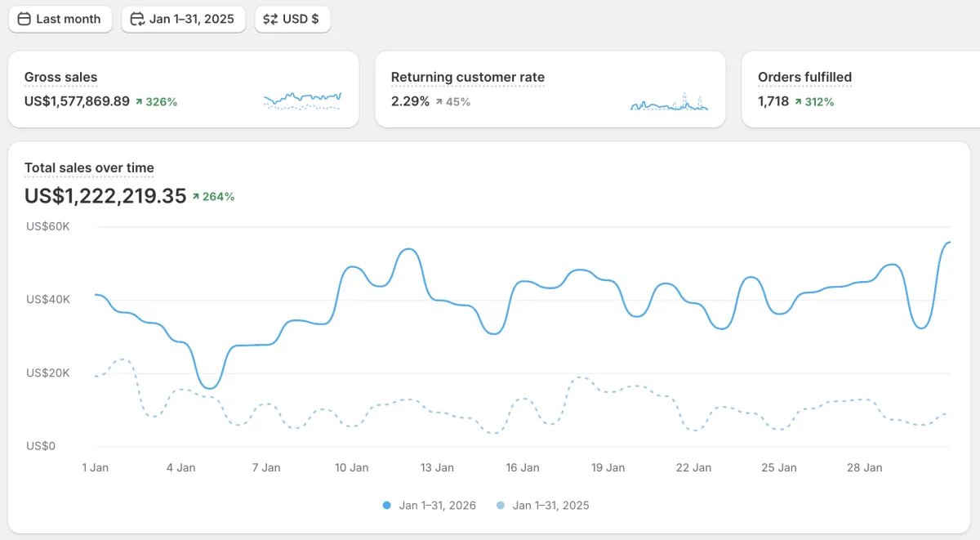Click the dark blue 2026 legend dot
Viewport: 980px width, 540px height.
click(x=387, y=506)
